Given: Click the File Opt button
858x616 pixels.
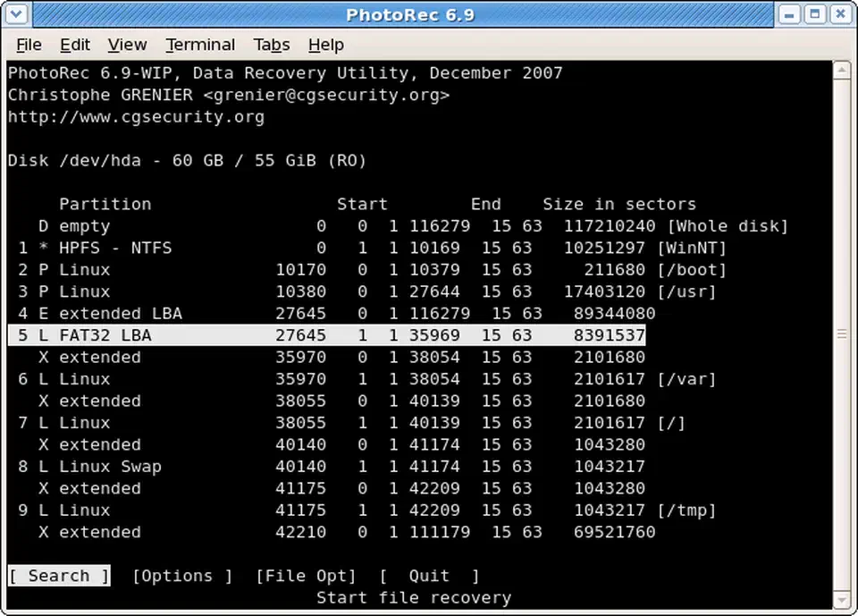Looking at the screenshot, I should [x=306, y=576].
